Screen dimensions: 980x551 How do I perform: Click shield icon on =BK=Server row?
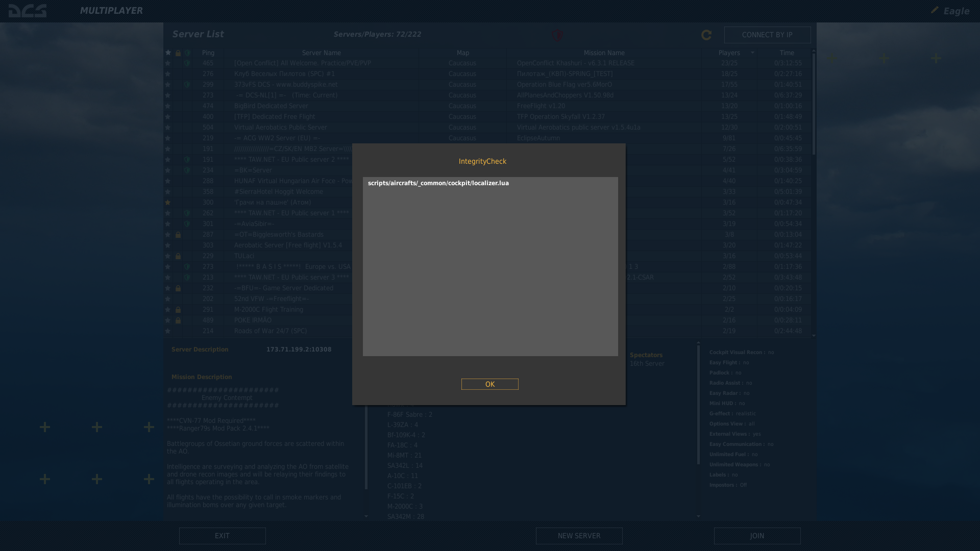tap(187, 170)
